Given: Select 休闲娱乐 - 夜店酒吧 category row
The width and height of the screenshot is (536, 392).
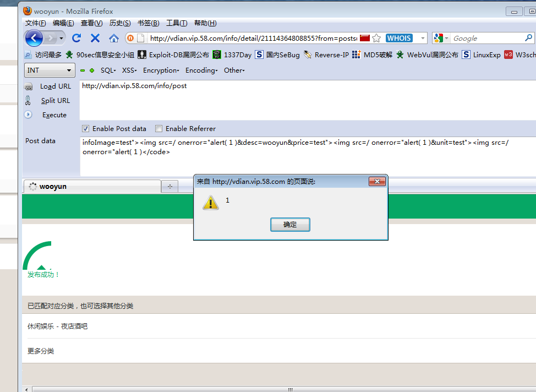Looking at the screenshot, I should pos(279,326).
